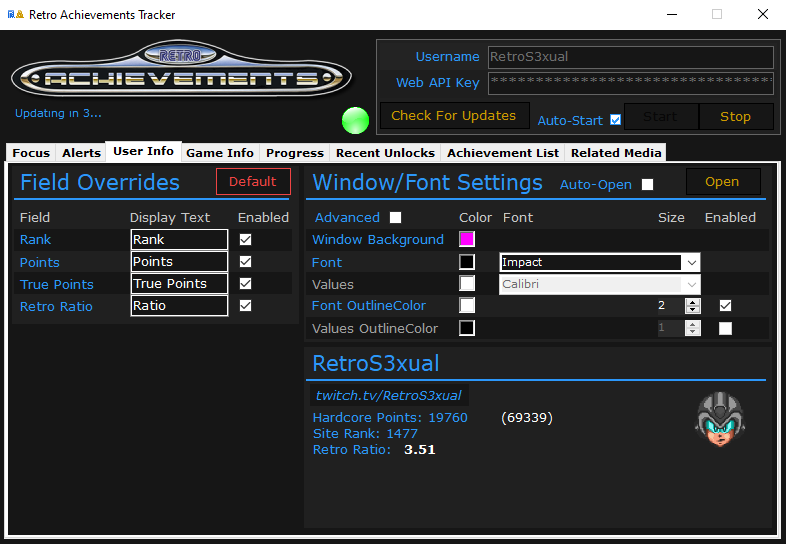
Task: Click the Mega Man user avatar
Action: click(720, 419)
